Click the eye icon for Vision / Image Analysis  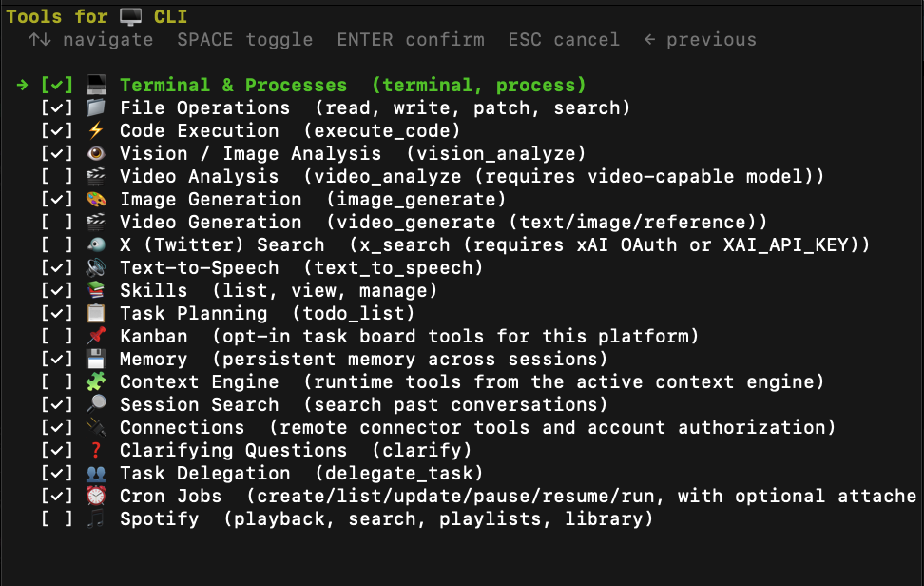tap(96, 153)
